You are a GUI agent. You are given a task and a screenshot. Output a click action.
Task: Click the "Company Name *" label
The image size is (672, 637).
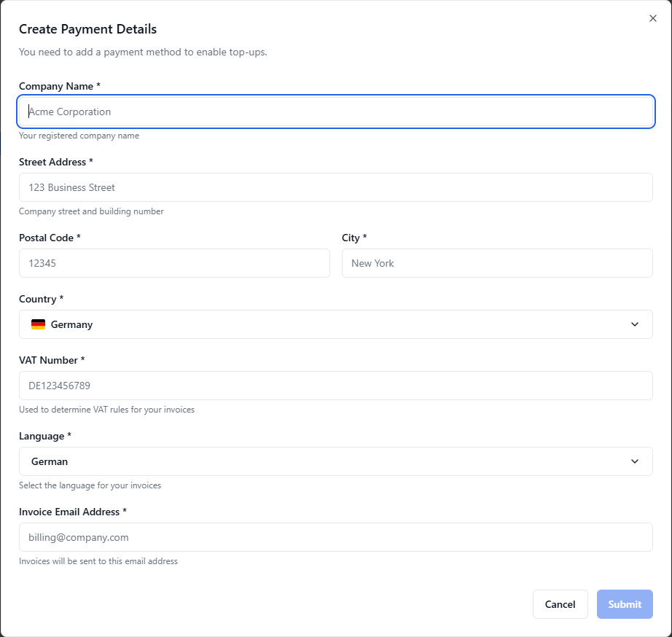59,86
